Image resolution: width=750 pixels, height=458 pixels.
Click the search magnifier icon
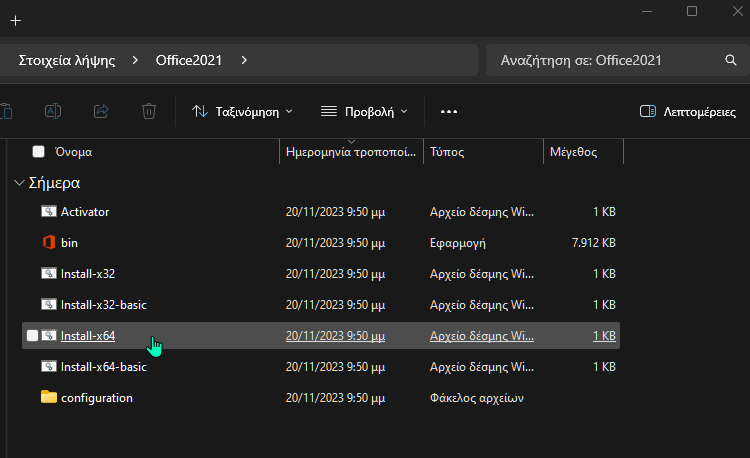(730, 60)
